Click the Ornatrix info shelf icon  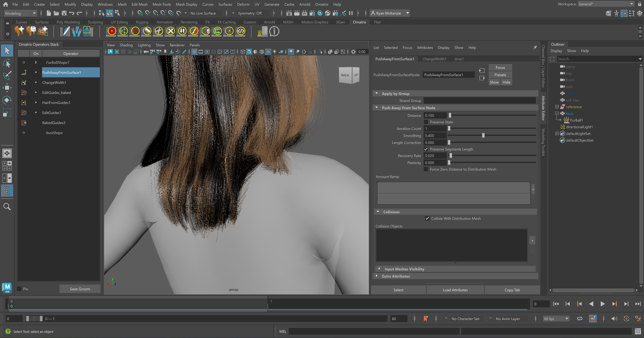(x=274, y=31)
